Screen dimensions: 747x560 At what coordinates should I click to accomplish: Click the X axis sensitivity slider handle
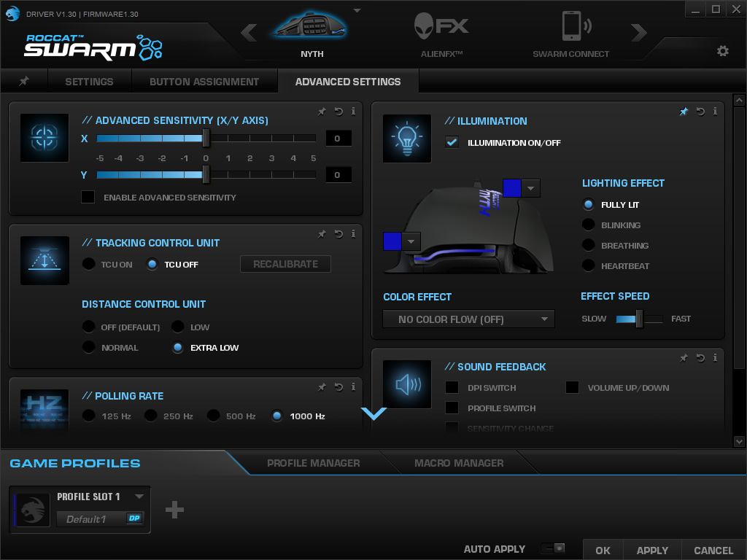coord(206,138)
